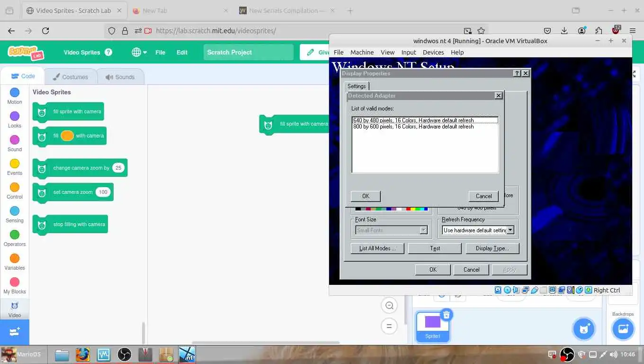The height and width of the screenshot is (364, 644).
Task: Click the Test button in Display Properties
Action: coord(435,248)
